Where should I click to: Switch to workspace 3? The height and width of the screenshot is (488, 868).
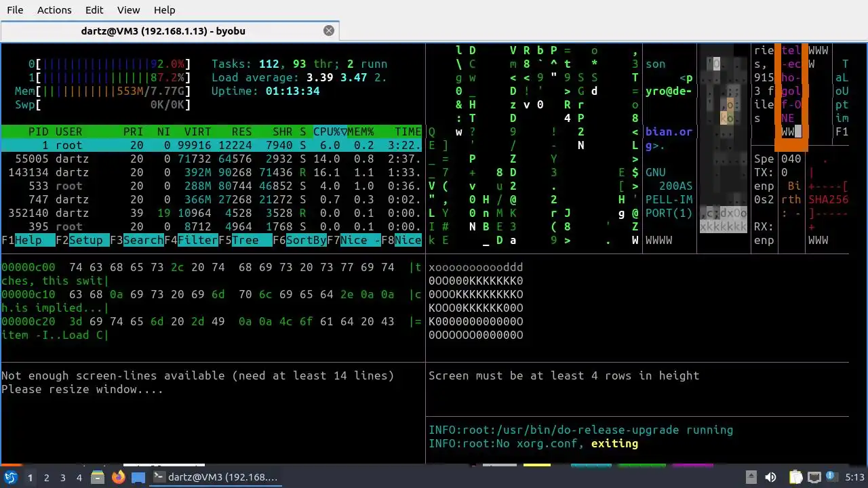point(62,477)
